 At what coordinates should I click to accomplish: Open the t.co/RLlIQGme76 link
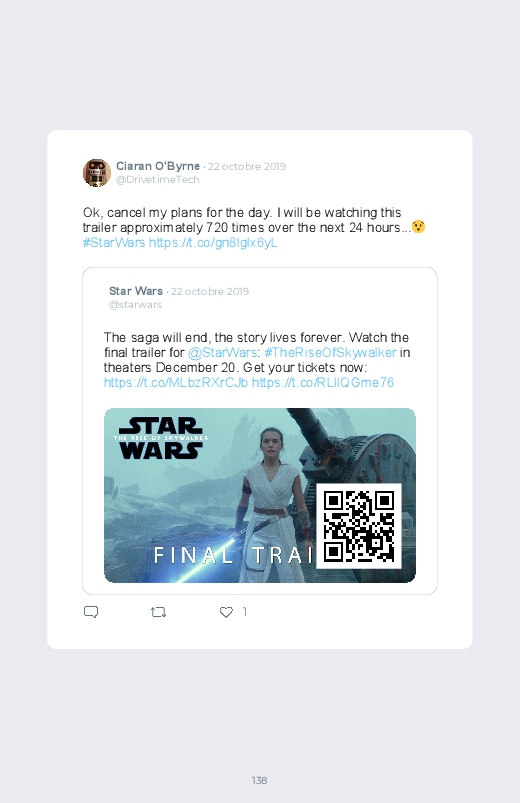coord(323,383)
